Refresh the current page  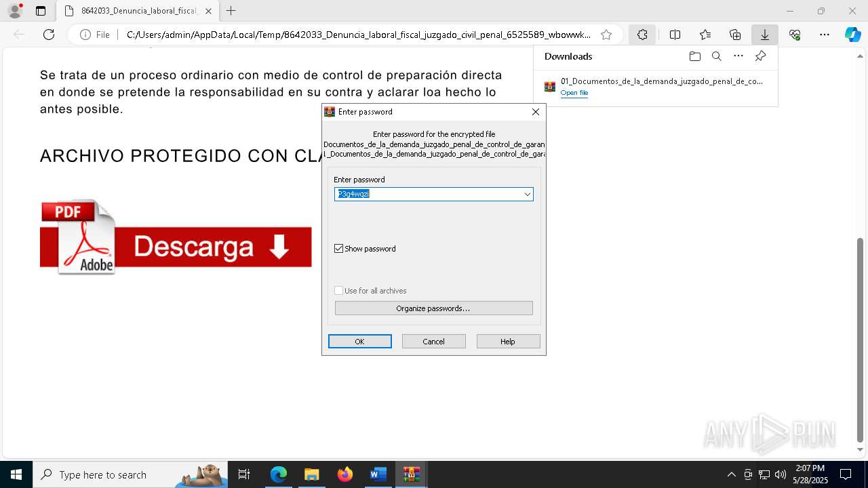tap(49, 35)
